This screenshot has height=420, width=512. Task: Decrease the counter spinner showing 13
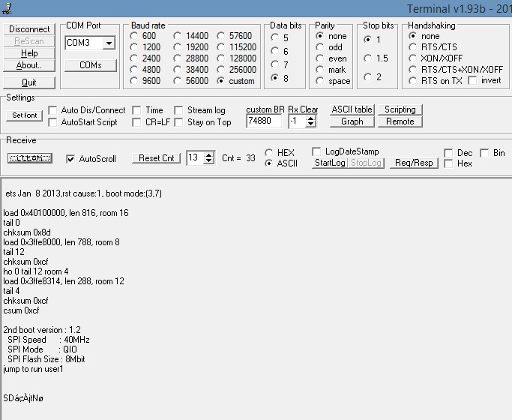pyautogui.click(x=208, y=161)
